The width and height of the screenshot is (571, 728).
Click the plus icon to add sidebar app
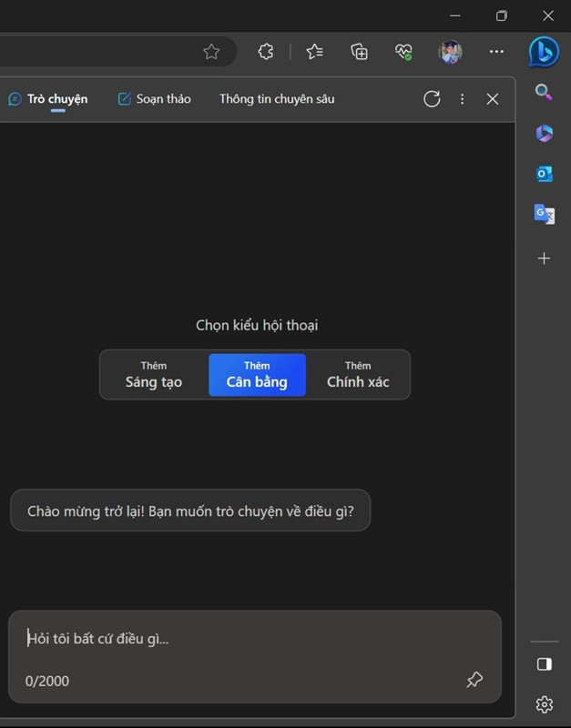point(544,258)
